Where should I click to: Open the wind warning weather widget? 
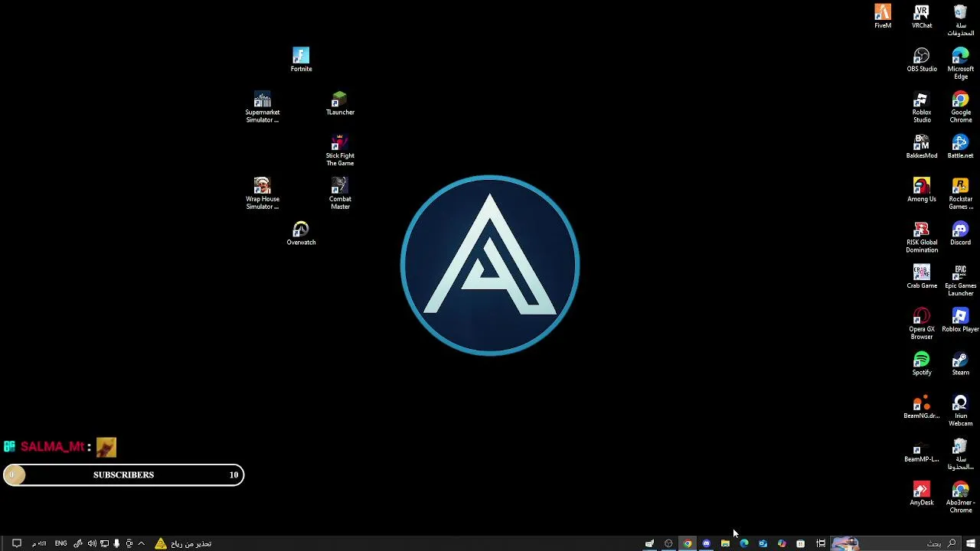(x=183, y=543)
